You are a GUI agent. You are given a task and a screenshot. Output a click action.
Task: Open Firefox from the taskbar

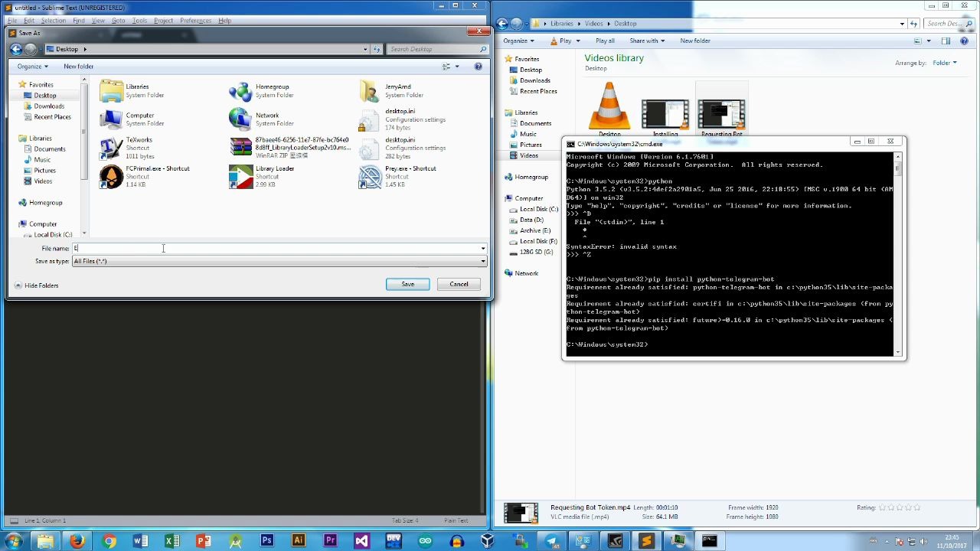[77, 542]
